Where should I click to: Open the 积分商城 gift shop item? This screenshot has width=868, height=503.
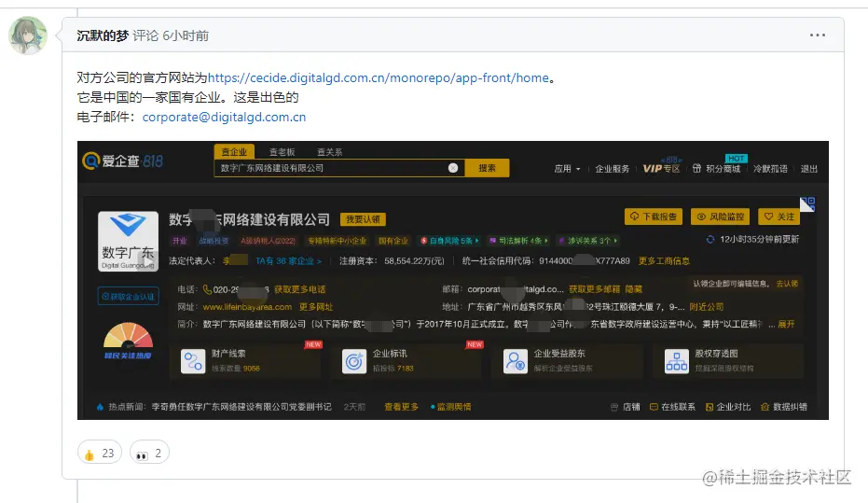tap(716, 168)
